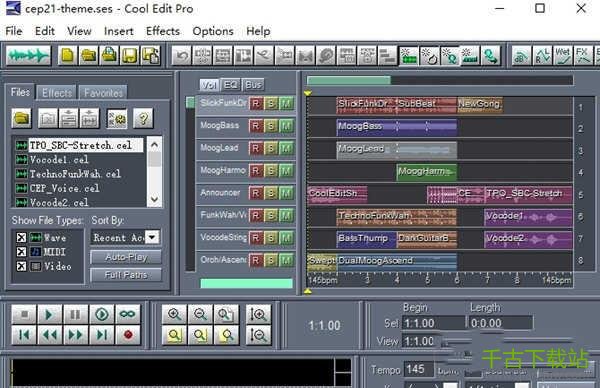This screenshot has width=600, height=388.
Task: Click the help question mark icon
Action: [x=143, y=118]
